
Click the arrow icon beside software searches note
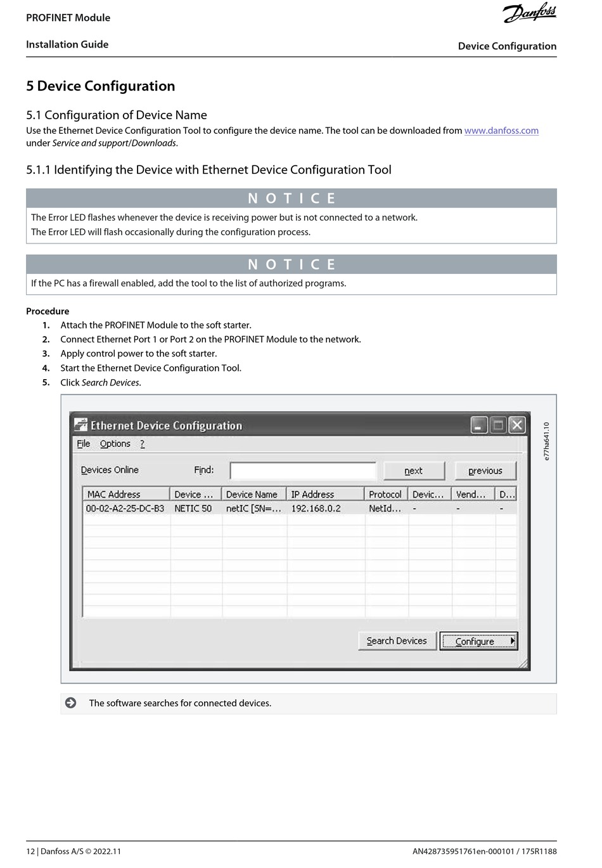click(71, 703)
